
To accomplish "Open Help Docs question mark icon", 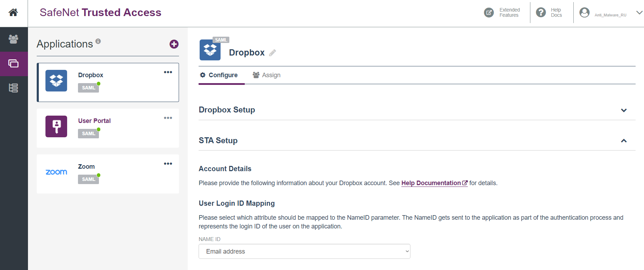I will pyautogui.click(x=541, y=13).
